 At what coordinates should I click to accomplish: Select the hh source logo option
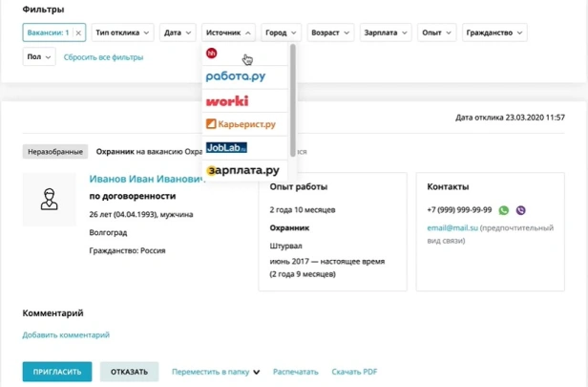(212, 54)
